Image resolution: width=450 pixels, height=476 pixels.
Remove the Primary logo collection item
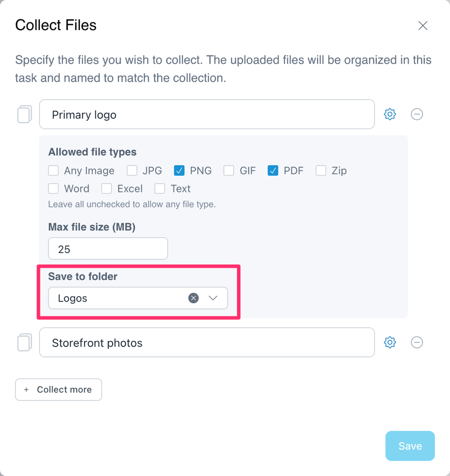click(x=416, y=114)
